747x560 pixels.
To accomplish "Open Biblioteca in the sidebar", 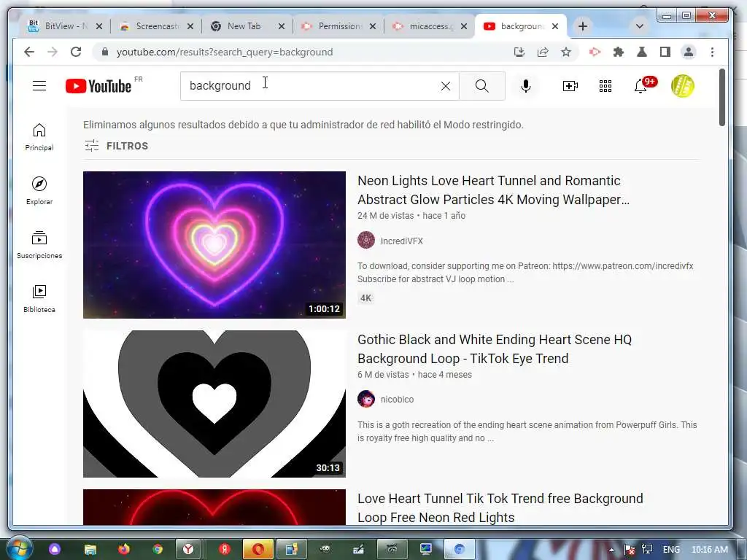I will [x=39, y=298].
